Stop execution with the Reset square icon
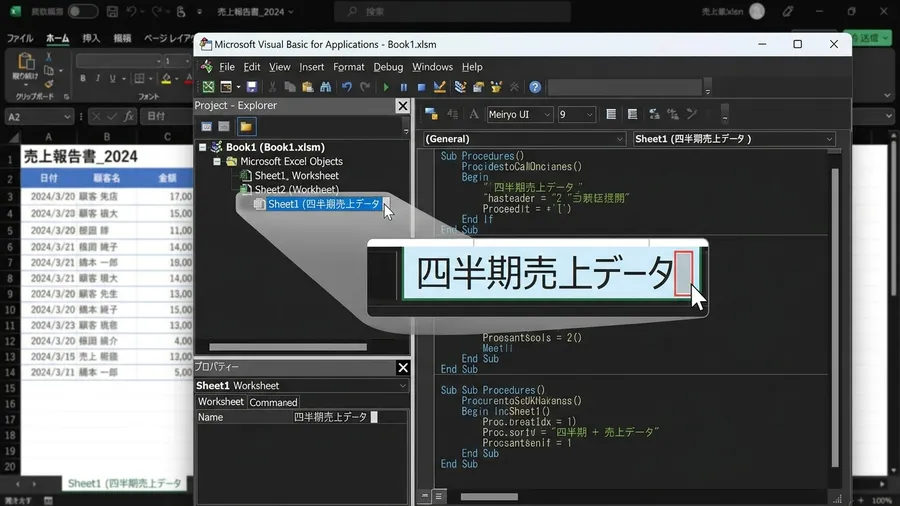 tap(421, 87)
